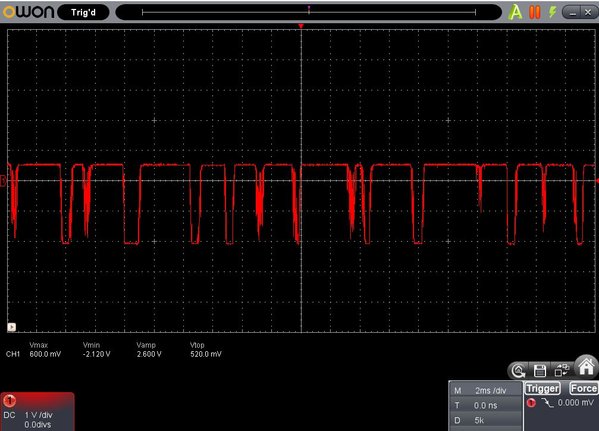The width and height of the screenshot is (599, 431).
Task: Click the save floppy-disk icon
Action: pyautogui.click(x=540, y=371)
